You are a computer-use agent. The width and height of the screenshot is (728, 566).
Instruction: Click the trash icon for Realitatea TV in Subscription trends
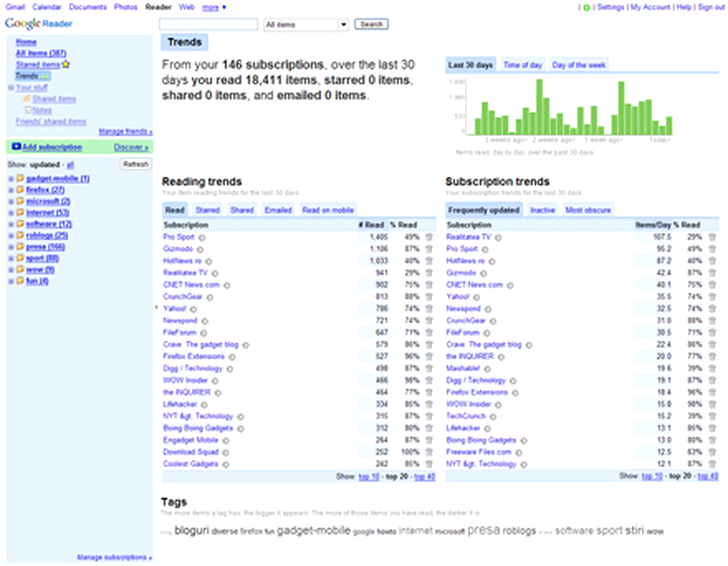click(x=713, y=236)
